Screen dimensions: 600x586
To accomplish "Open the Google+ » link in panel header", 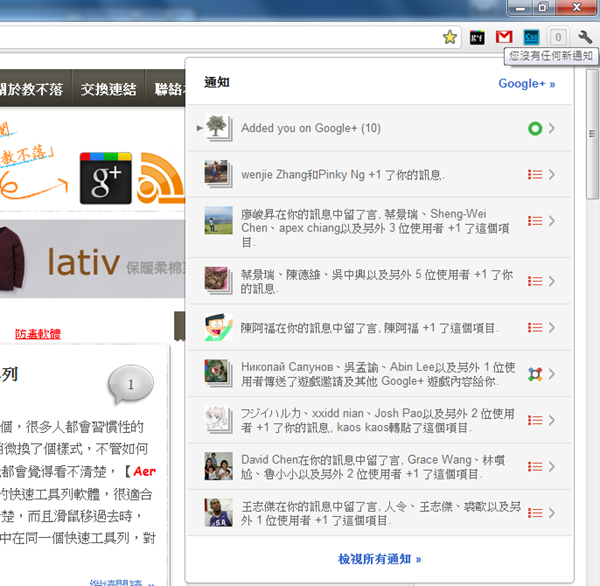I will tap(527, 83).
